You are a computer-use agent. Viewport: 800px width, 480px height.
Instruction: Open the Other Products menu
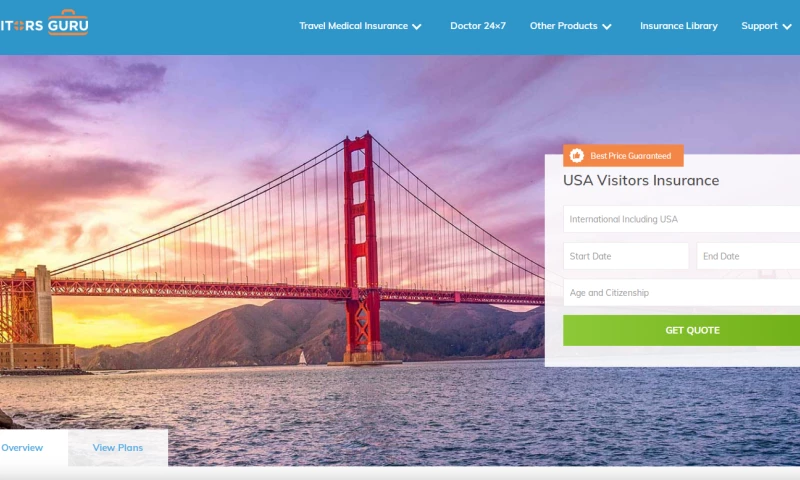(x=563, y=26)
